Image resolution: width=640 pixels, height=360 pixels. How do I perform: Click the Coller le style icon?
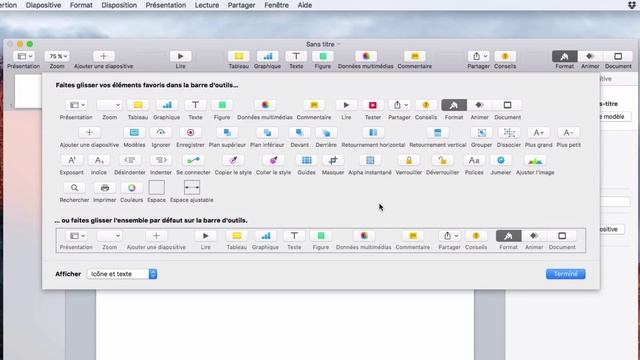pyautogui.click(x=273, y=160)
